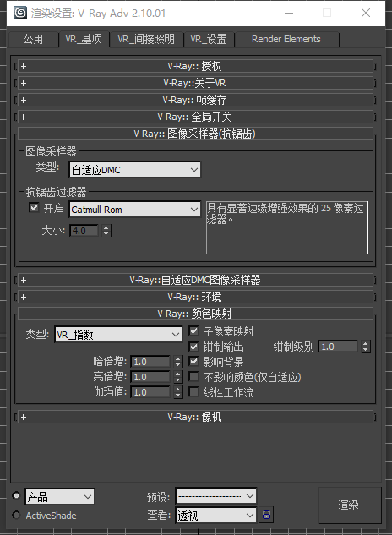Expand the V-Ray:: 像机 rollout
Screen dimensions: 392x535
(195, 417)
